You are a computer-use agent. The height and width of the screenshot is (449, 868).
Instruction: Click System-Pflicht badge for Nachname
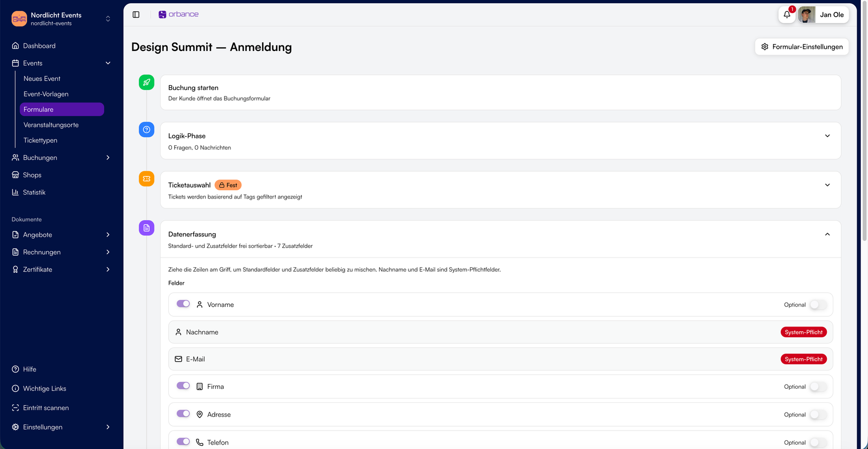[x=803, y=332]
